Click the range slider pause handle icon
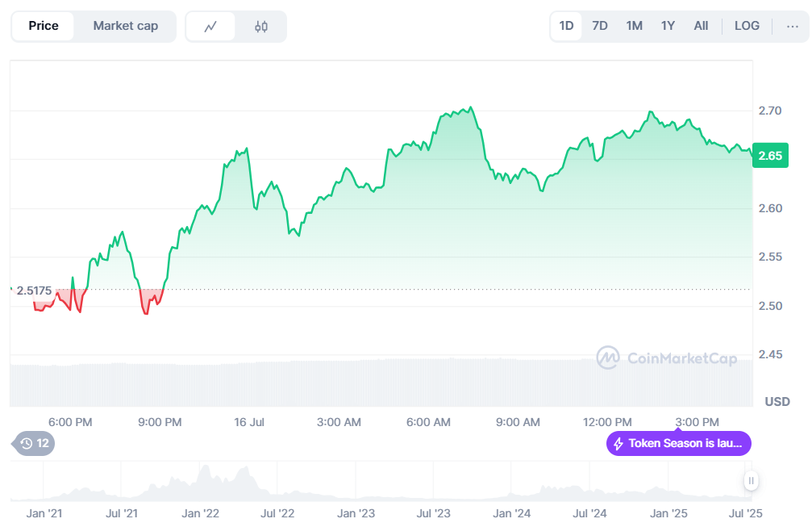 click(x=751, y=481)
